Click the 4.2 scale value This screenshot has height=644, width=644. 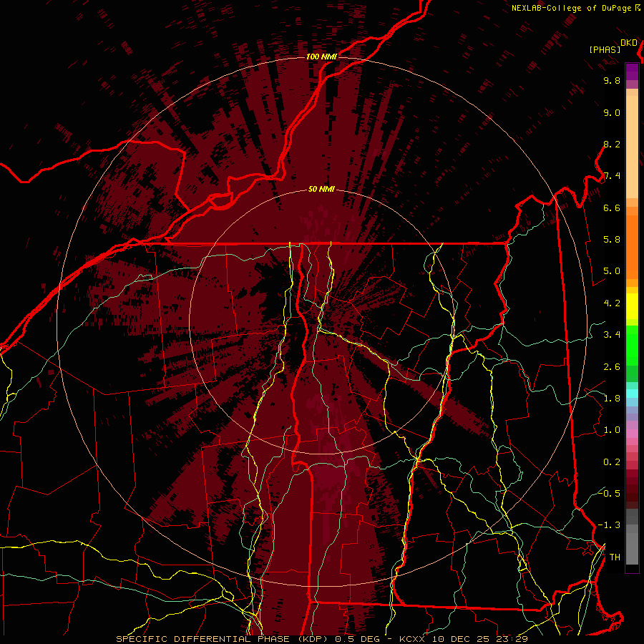pos(612,303)
